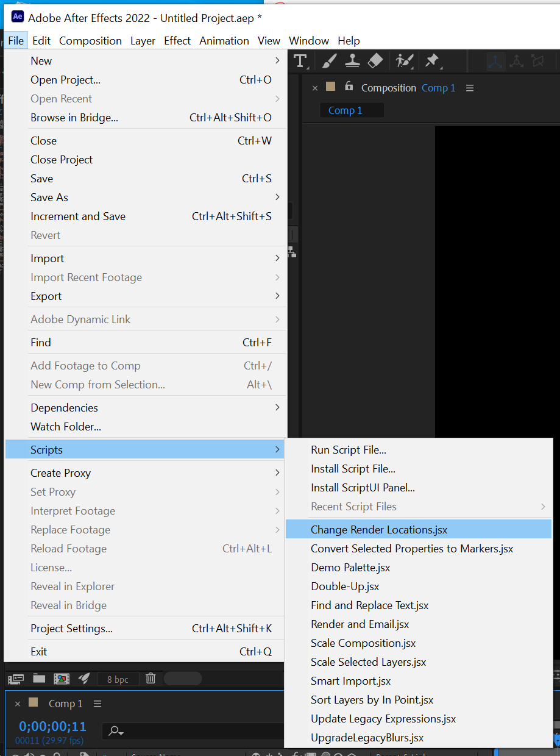The height and width of the screenshot is (756, 560).
Task: Click the 8 bpc color depth button
Action: tap(118, 679)
